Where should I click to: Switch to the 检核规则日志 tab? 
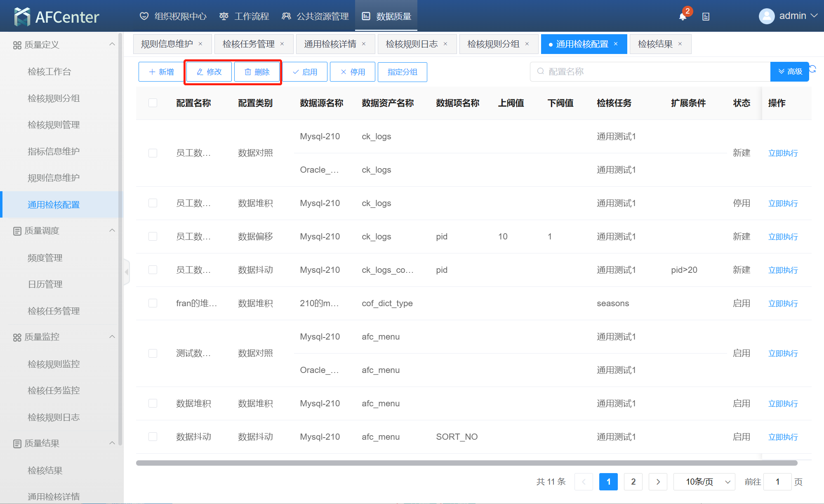411,44
